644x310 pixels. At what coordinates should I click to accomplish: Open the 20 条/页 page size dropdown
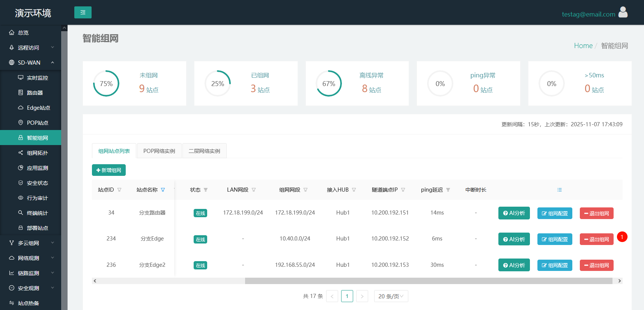tap(391, 296)
